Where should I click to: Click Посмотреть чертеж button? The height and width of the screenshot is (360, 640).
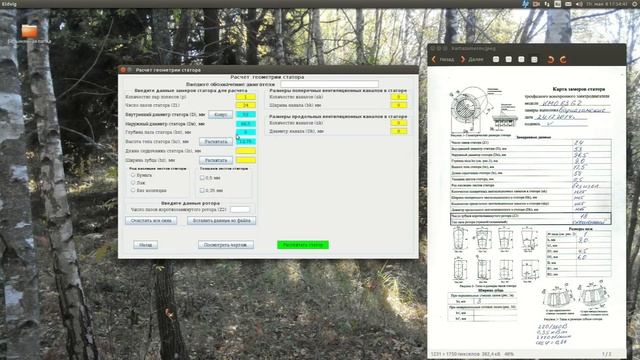coord(226,245)
